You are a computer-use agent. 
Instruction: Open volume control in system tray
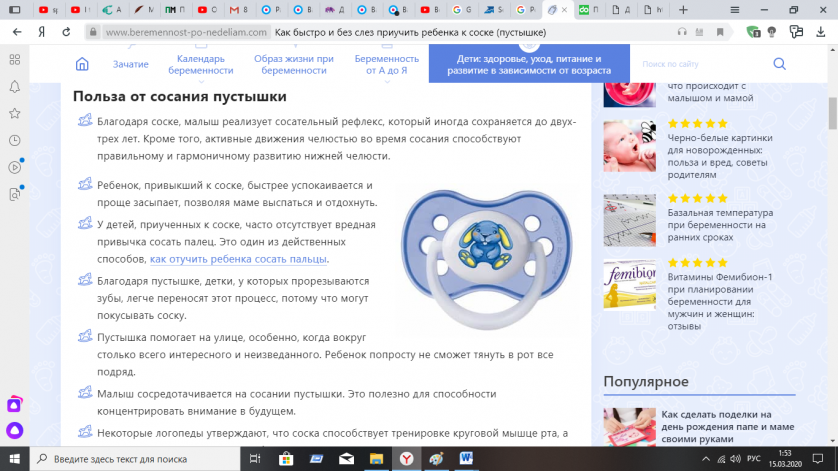735,459
